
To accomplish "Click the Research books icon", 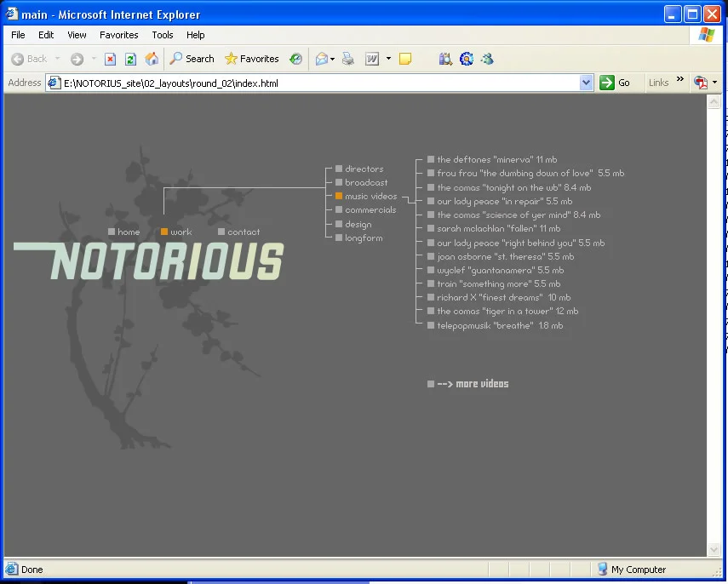I will pyautogui.click(x=445, y=59).
